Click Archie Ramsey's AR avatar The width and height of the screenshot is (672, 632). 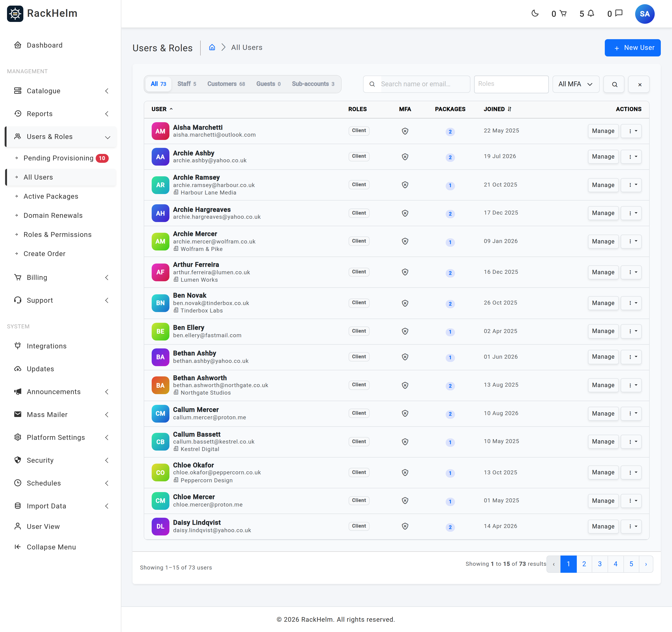[x=160, y=185]
